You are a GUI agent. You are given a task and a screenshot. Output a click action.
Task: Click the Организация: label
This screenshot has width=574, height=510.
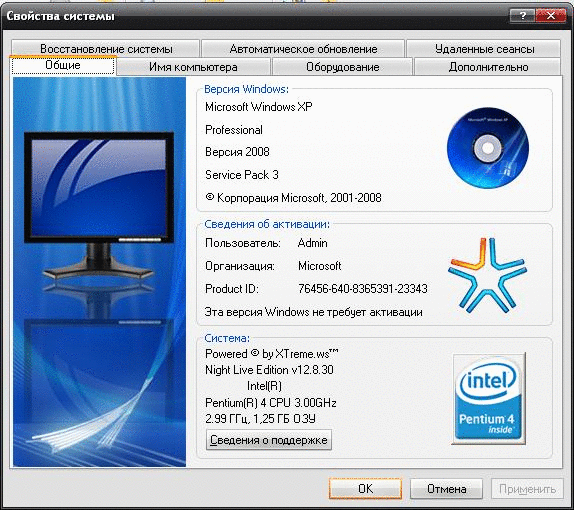tap(240, 266)
